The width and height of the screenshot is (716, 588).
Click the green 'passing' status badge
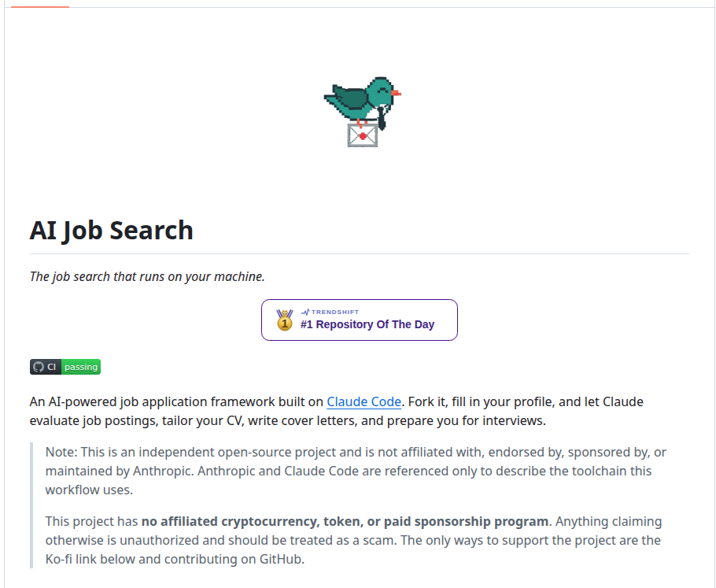[81, 367]
